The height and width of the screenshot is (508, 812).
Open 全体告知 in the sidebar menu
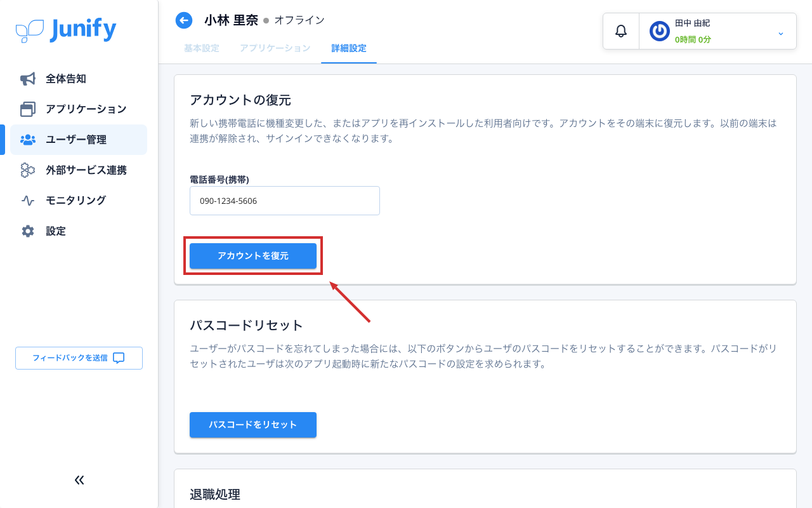pyautogui.click(x=79, y=79)
